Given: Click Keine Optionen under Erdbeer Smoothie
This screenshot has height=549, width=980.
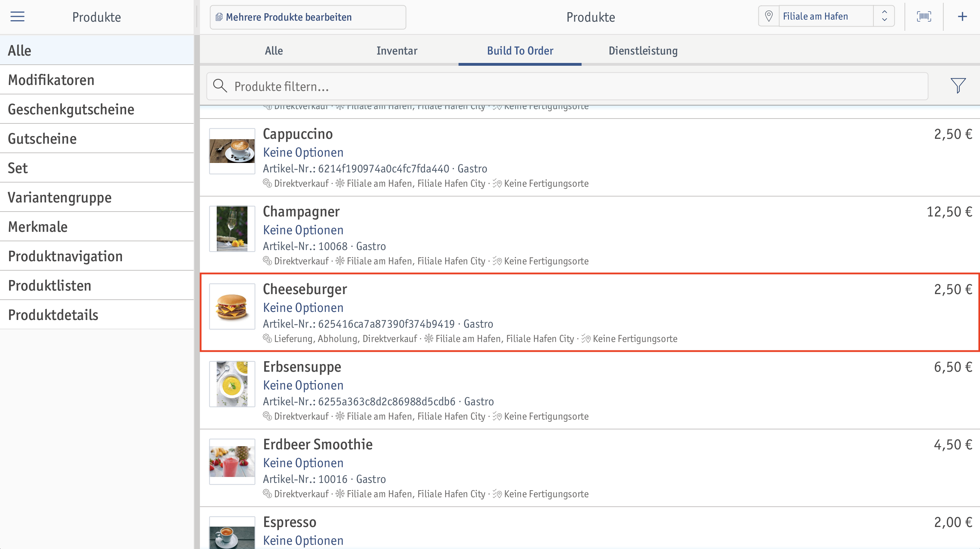Looking at the screenshot, I should (x=303, y=463).
